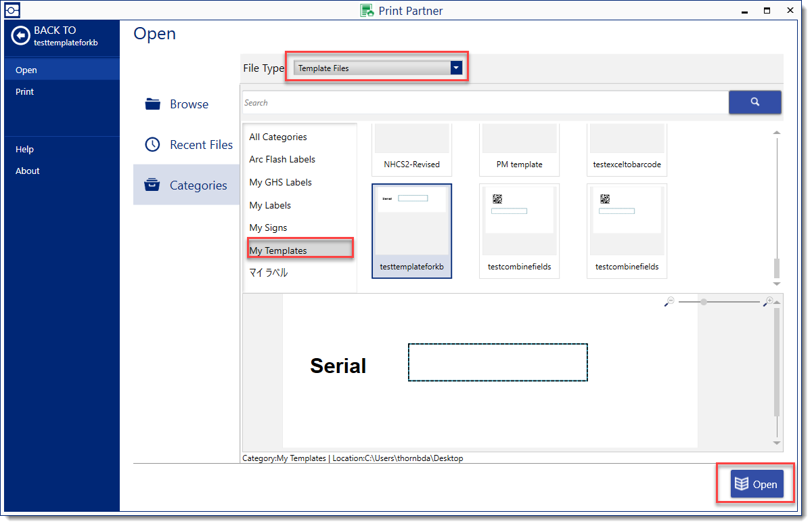Open Help from the left sidebar

click(x=24, y=149)
